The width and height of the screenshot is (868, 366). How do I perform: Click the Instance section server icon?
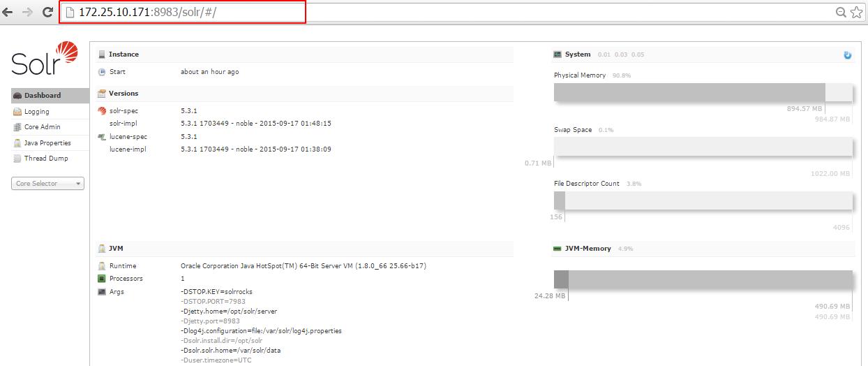click(102, 54)
